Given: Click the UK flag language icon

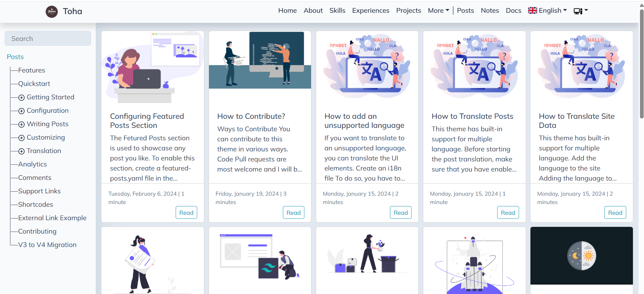Looking at the screenshot, I should (x=532, y=11).
